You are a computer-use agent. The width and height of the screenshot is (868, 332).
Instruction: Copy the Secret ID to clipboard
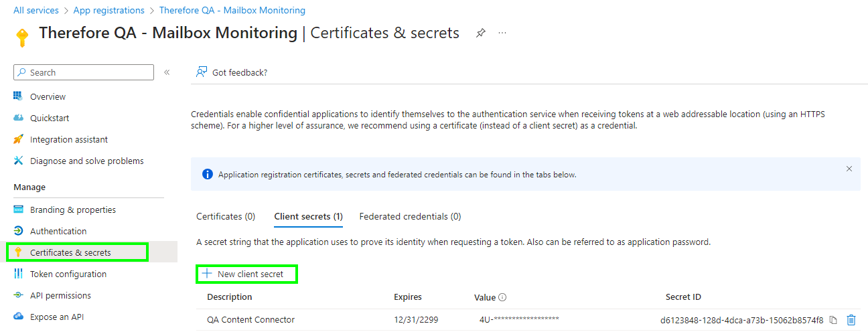833,320
